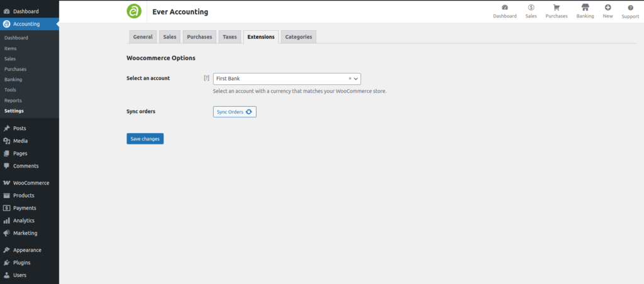The image size is (644, 284).
Task: Click the green Ever Accounting logo
Action: pyautogui.click(x=134, y=11)
